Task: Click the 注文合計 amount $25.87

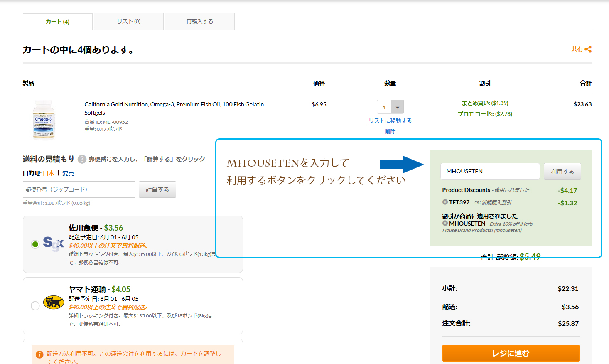Action: coord(568,324)
